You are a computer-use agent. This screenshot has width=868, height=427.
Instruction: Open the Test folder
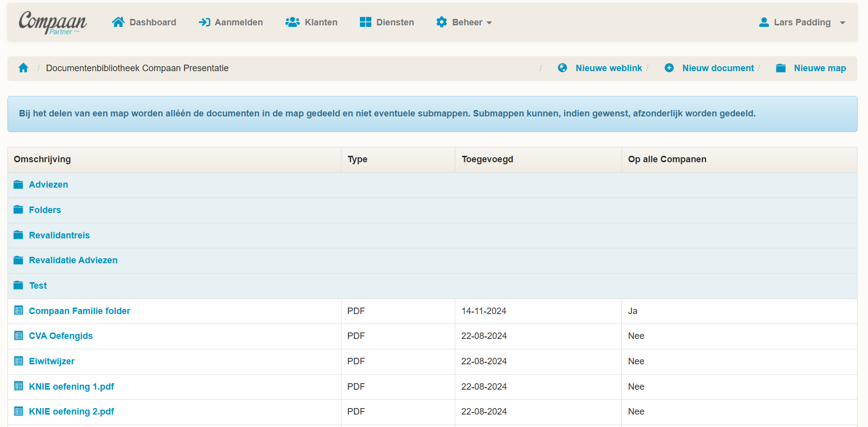click(38, 286)
